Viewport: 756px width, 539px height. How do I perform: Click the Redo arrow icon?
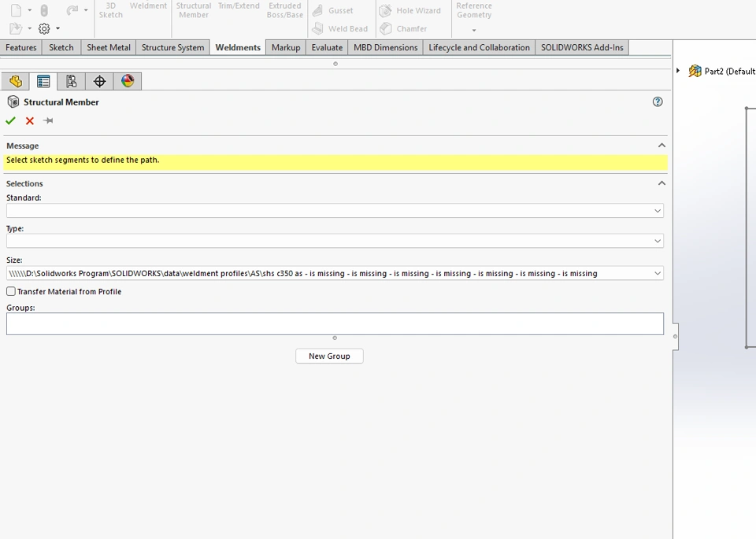point(72,10)
